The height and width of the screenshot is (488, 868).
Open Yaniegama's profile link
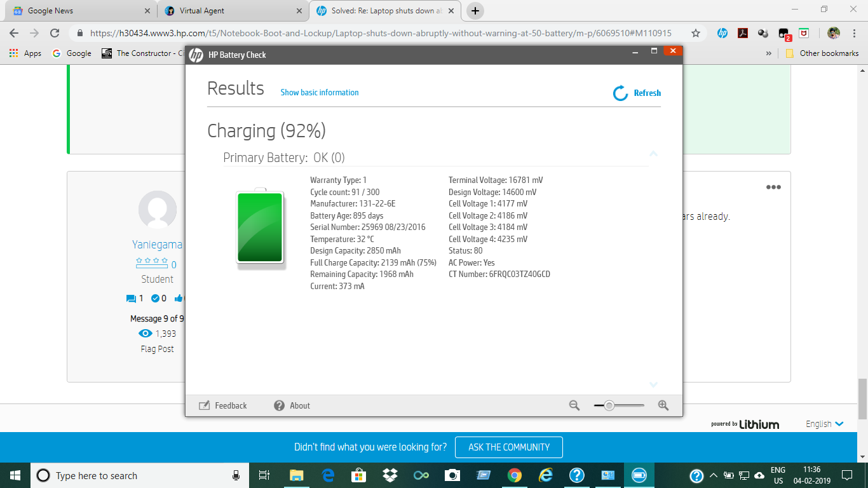click(157, 245)
